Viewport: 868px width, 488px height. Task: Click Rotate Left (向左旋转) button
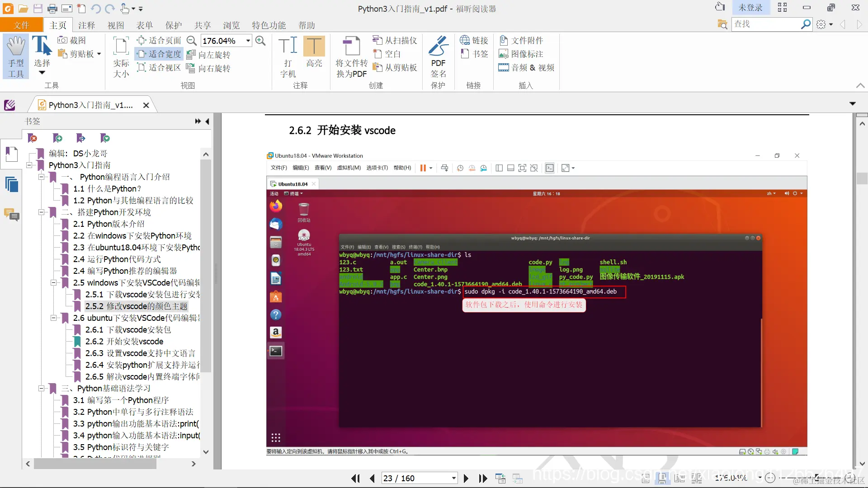click(x=209, y=55)
